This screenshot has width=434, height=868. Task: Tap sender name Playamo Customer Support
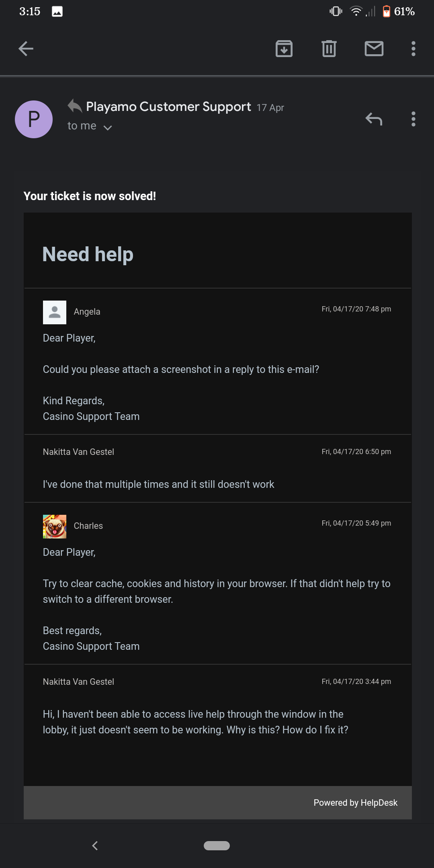168,106
